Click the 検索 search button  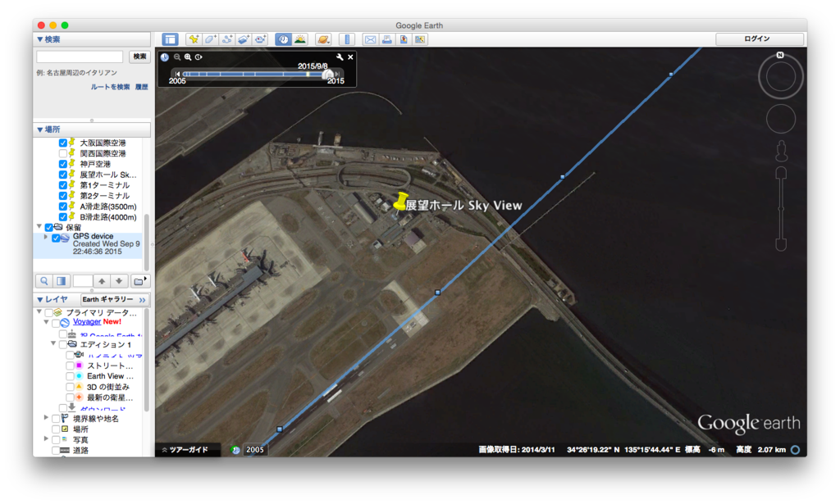click(139, 57)
